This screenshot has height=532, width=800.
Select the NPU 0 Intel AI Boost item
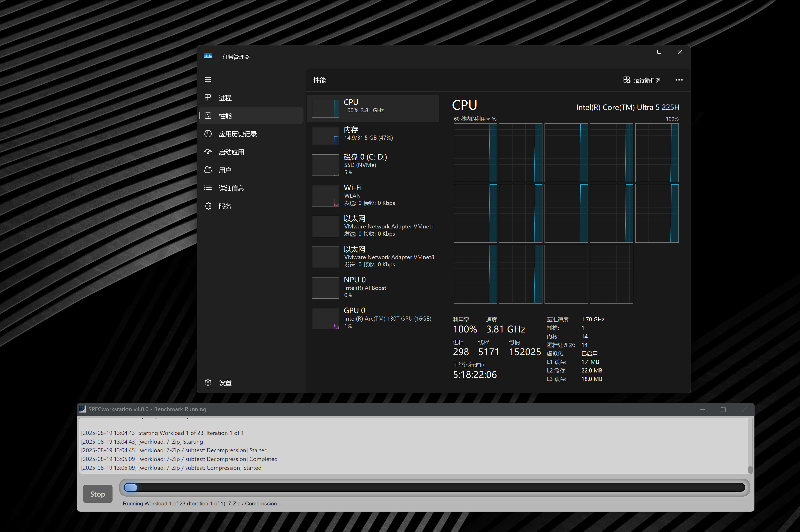(373, 288)
